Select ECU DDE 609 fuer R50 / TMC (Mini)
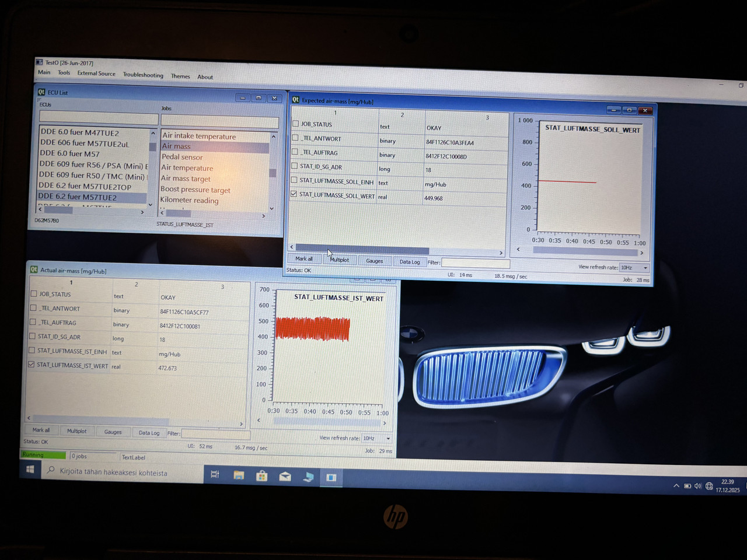Viewport: 747px width, 560px height. pos(92,176)
